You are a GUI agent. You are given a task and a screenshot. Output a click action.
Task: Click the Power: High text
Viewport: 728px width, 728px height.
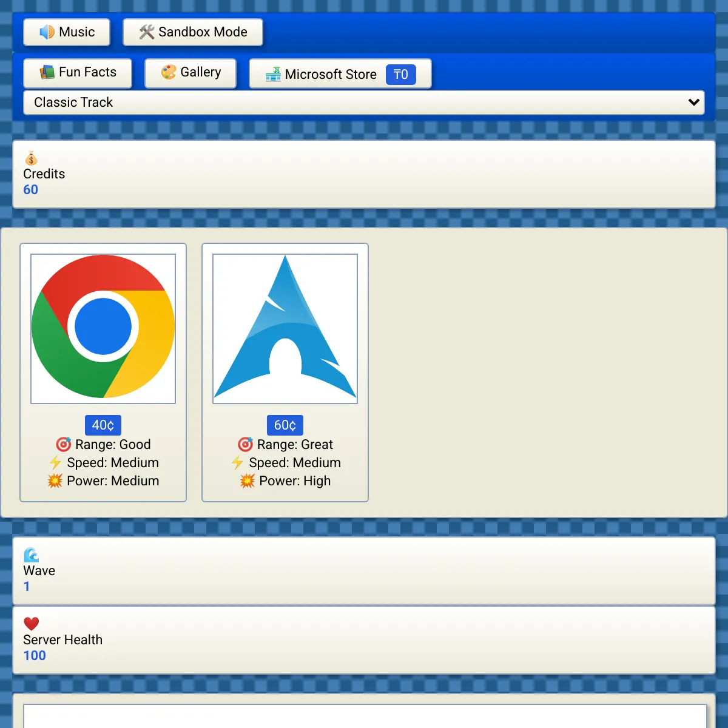[x=295, y=481]
